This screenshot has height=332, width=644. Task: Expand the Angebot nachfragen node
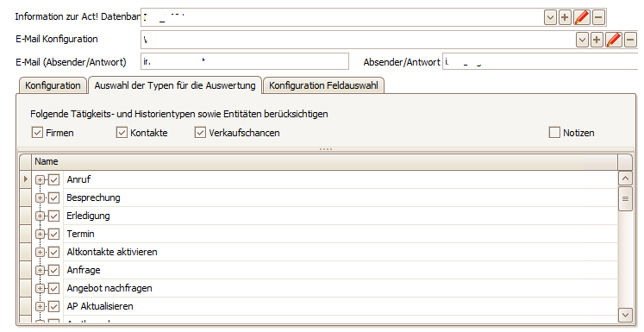coord(40,288)
